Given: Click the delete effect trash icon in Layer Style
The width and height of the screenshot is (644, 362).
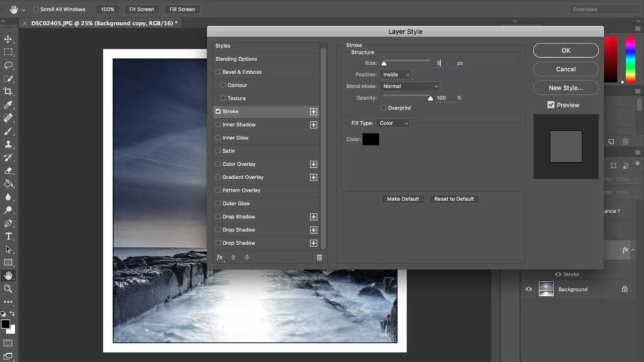Looking at the screenshot, I should [319, 257].
